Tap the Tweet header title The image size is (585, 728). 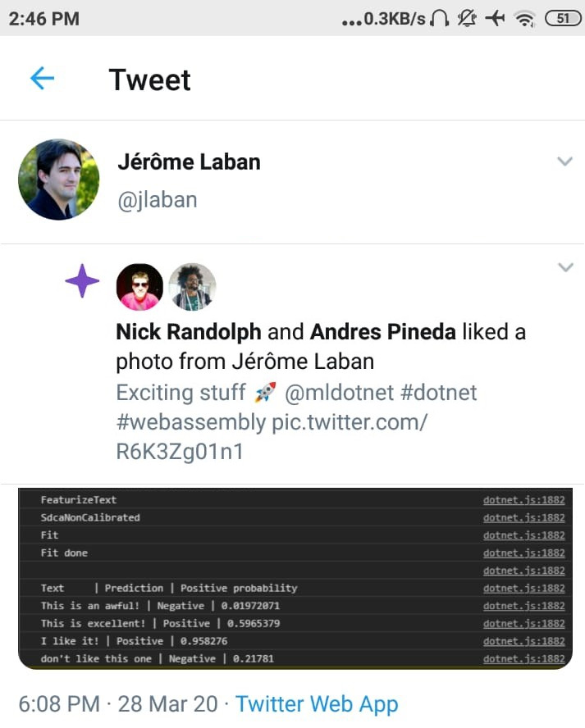pyautogui.click(x=149, y=80)
